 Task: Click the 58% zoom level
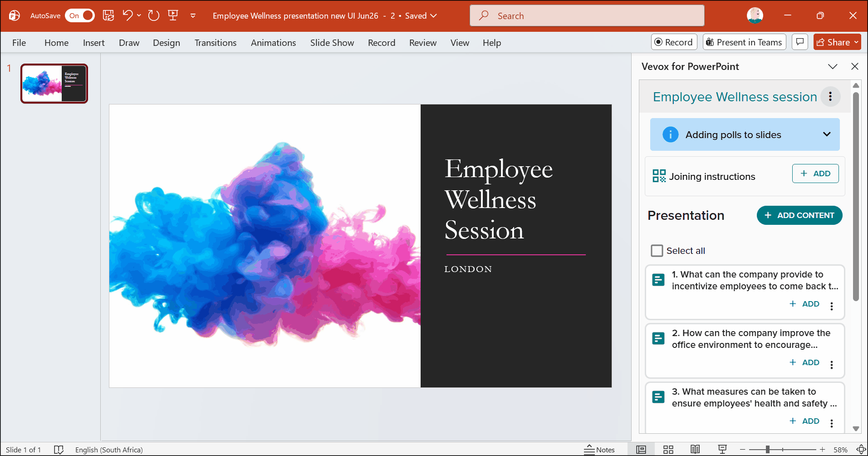(x=840, y=450)
